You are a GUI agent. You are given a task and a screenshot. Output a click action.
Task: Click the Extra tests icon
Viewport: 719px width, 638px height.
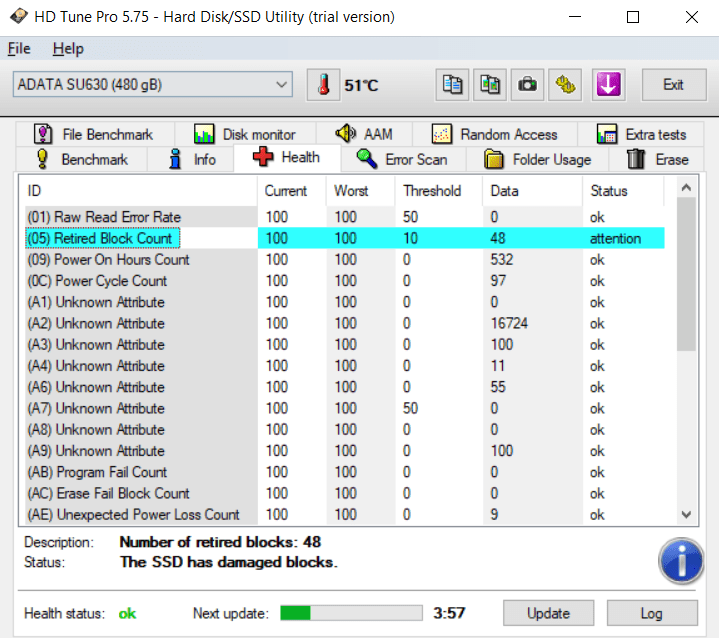point(607,134)
